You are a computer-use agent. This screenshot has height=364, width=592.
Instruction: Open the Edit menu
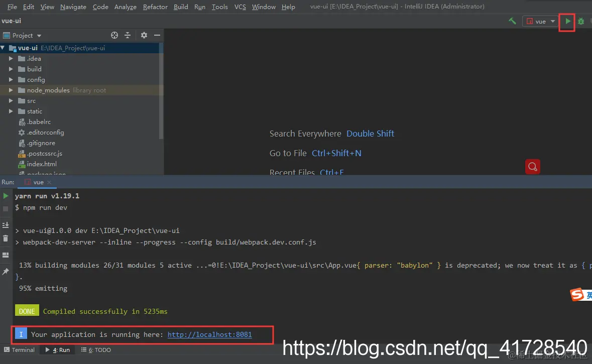[x=28, y=7]
